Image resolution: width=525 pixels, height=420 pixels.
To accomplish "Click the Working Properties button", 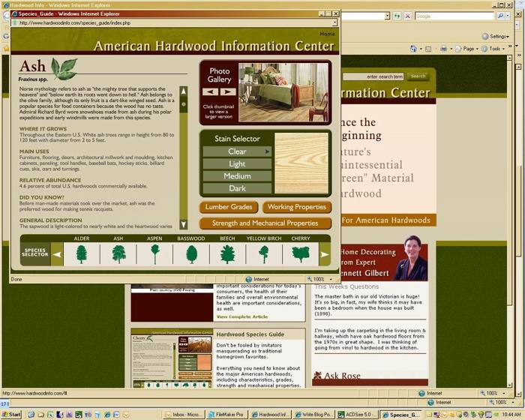I will (x=297, y=207).
